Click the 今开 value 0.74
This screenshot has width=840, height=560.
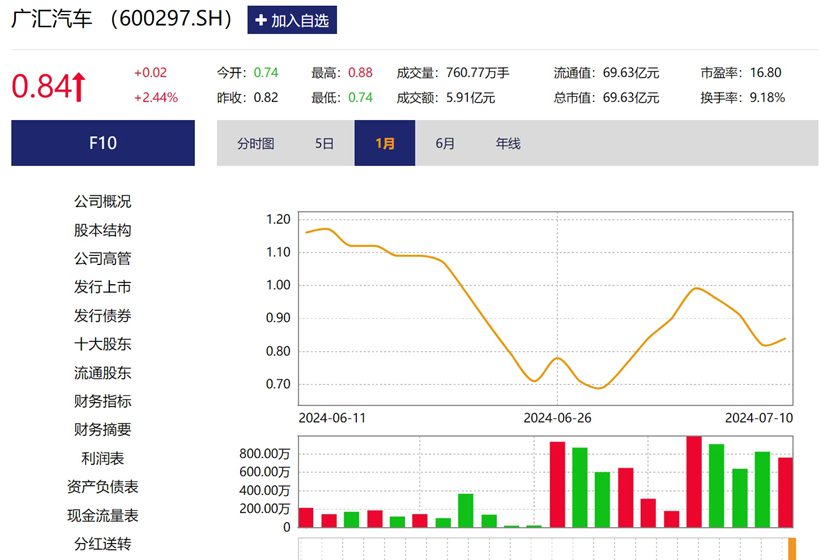click(266, 72)
